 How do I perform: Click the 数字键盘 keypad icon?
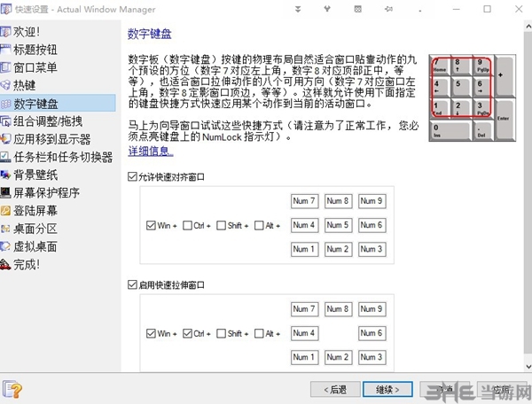click(x=6, y=104)
